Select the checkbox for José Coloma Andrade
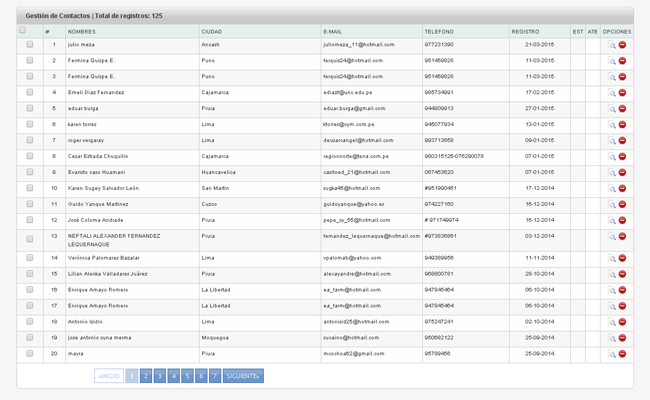Screen dimensions: 650x400 (30, 220)
